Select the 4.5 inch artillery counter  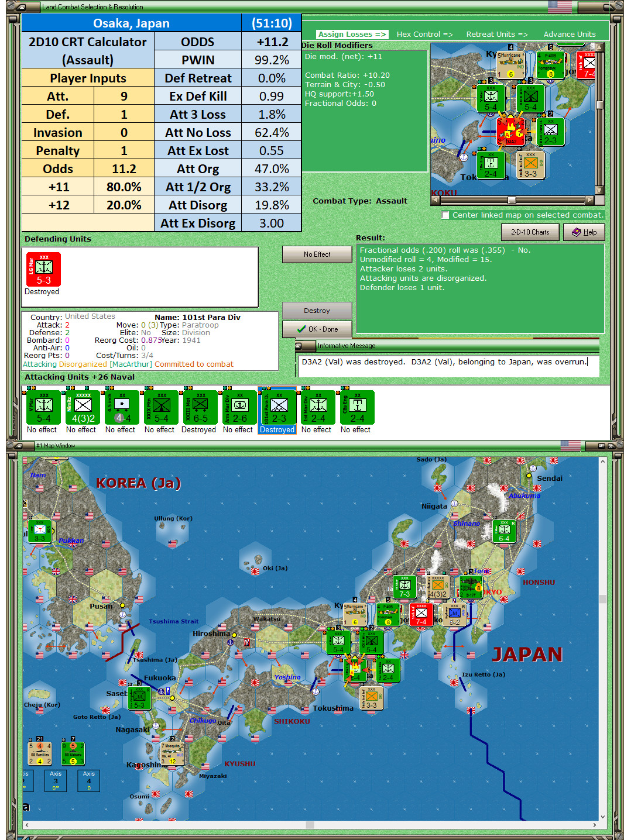(x=121, y=408)
